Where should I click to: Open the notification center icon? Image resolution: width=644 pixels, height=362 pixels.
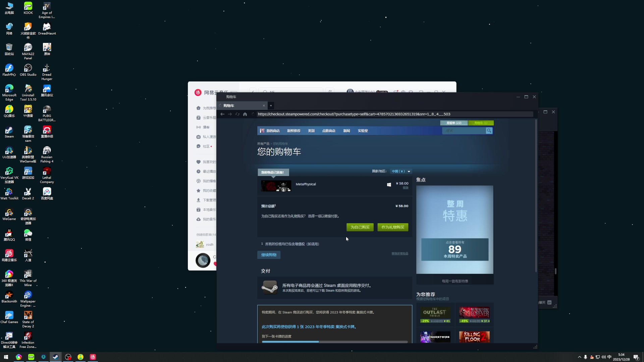[x=636, y=357]
